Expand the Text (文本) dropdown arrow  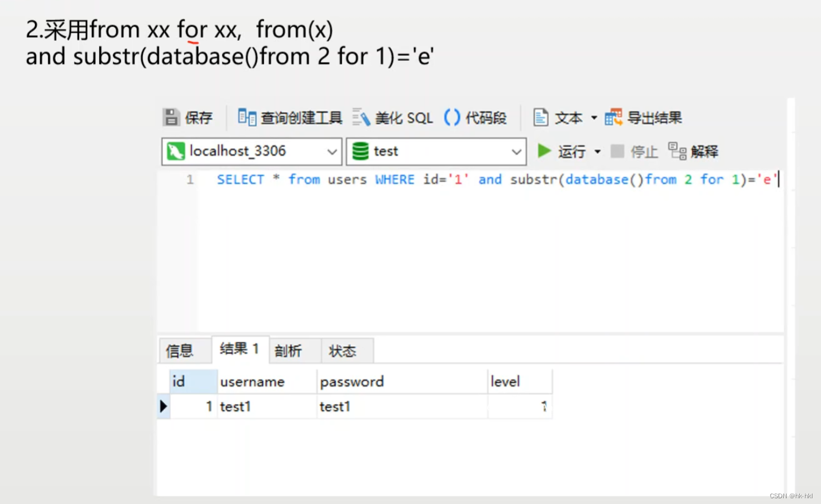tap(594, 118)
